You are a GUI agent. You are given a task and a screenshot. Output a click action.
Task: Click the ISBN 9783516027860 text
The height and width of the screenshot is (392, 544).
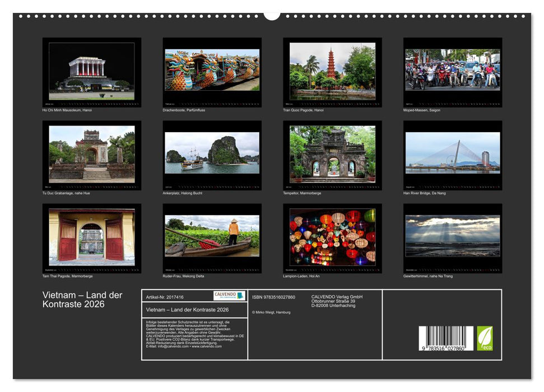coord(273,297)
